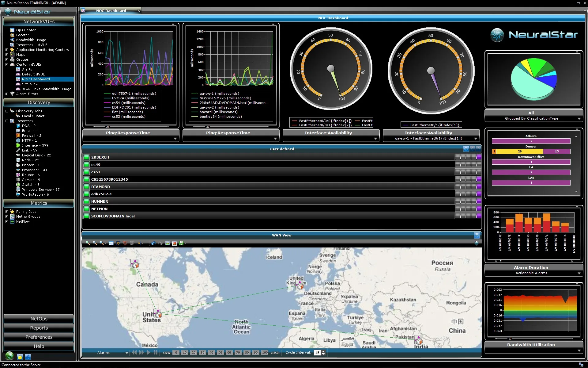Click Denver's yellow 29 alarm bar
Screen dimensions: 588x368
tap(520, 151)
